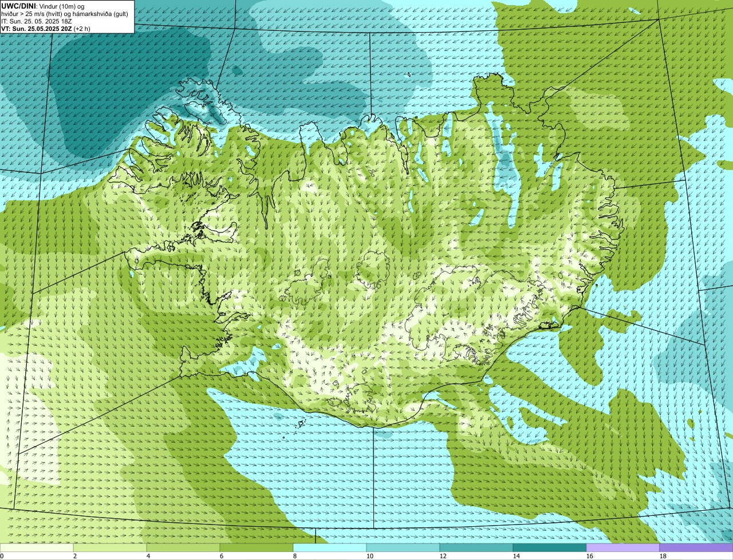Screen dimensions: 733x560
Task: Pick the 4–6 m/s light green legend segment
Action: tap(183, 547)
